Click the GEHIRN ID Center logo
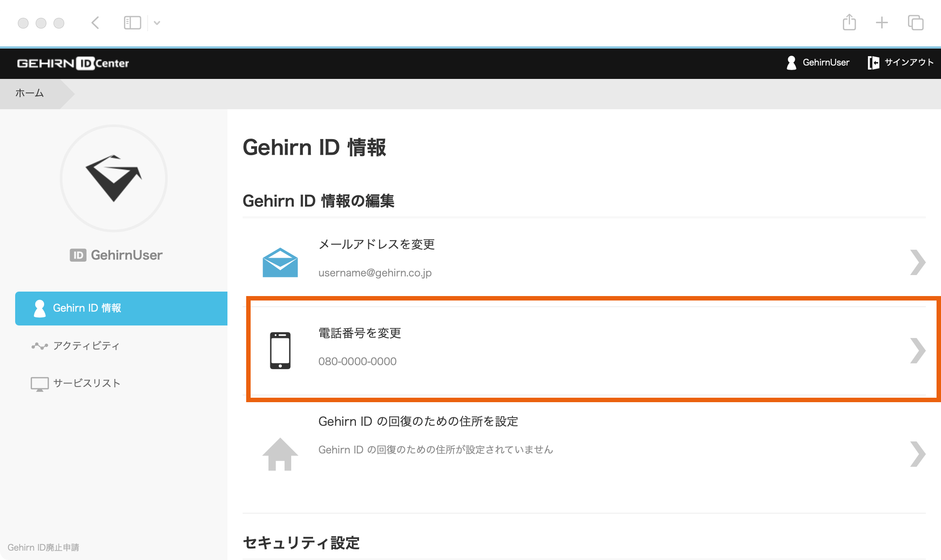Screen dimensions: 941x560 [x=73, y=63]
